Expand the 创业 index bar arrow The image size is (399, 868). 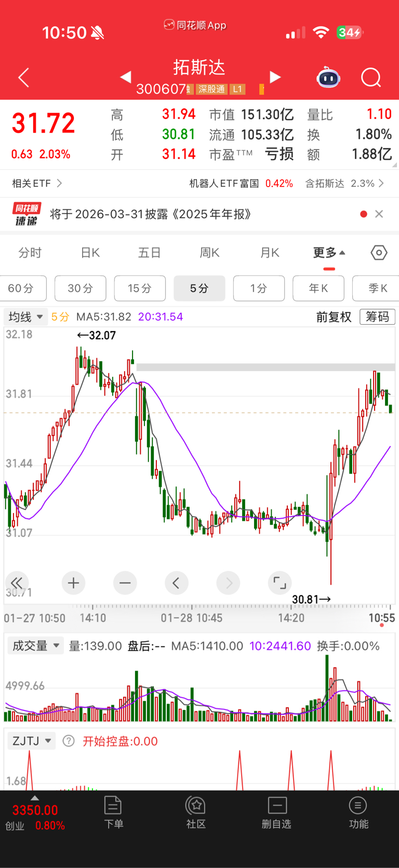[x=35, y=798]
